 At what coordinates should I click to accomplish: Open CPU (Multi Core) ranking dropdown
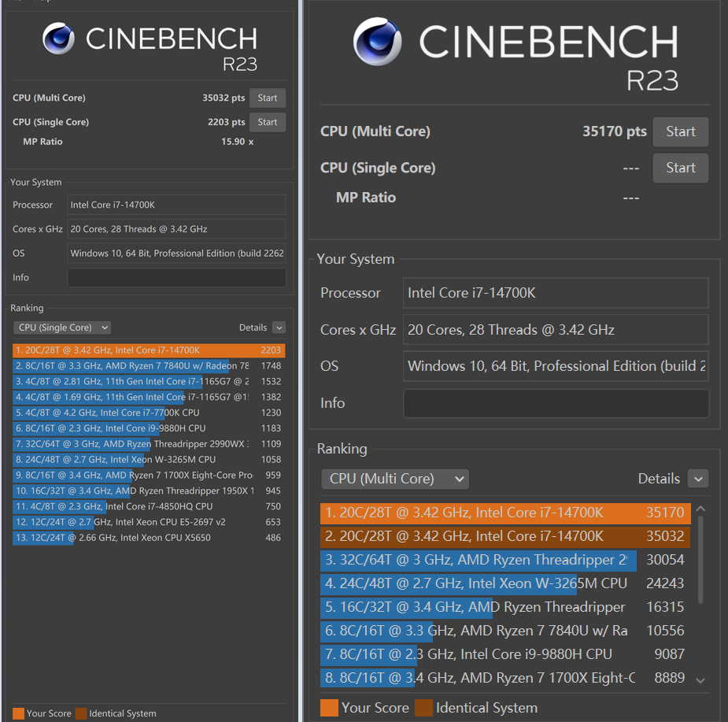pyautogui.click(x=394, y=479)
